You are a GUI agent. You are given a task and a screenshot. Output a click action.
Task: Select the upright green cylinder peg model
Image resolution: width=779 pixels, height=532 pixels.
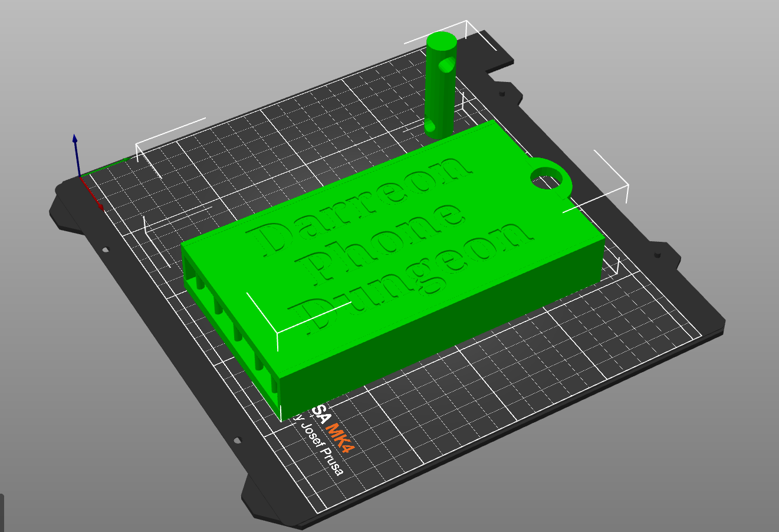(441, 86)
